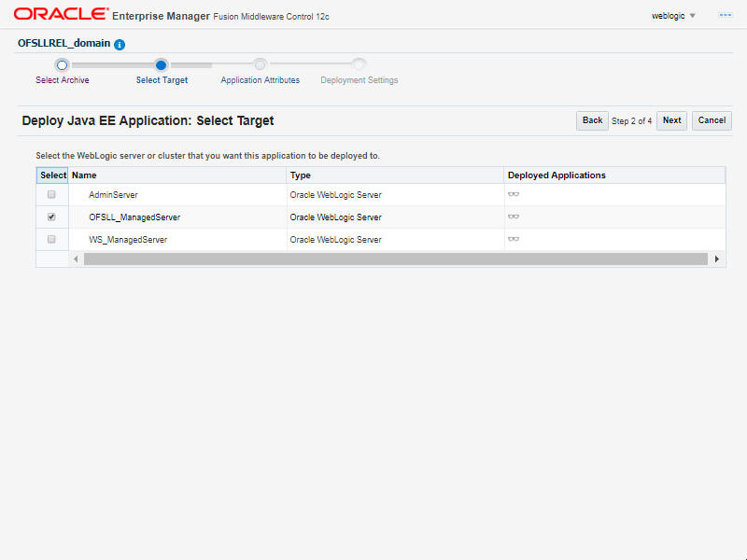This screenshot has height=560, width=747.
Task: Check the WS_ManagedServer checkbox
Action: (51, 239)
